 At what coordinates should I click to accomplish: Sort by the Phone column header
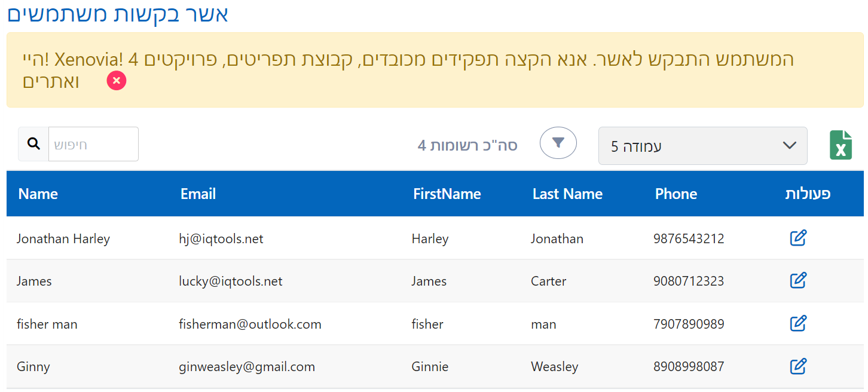coord(676,194)
